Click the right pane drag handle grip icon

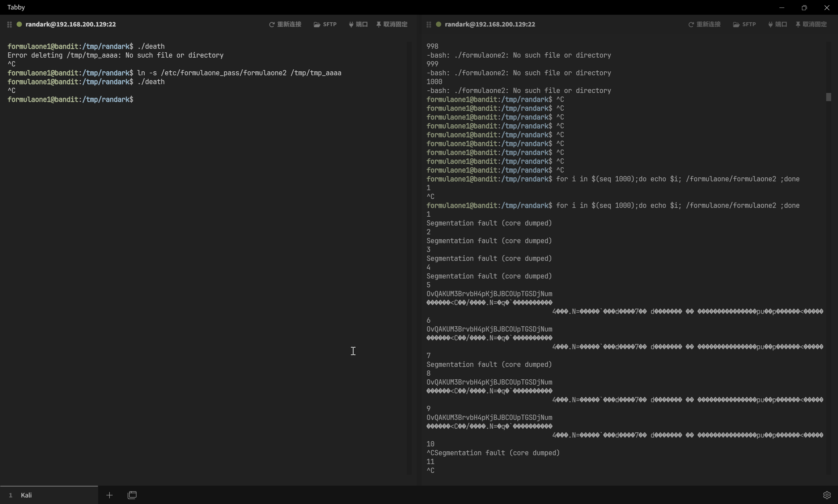click(x=429, y=25)
